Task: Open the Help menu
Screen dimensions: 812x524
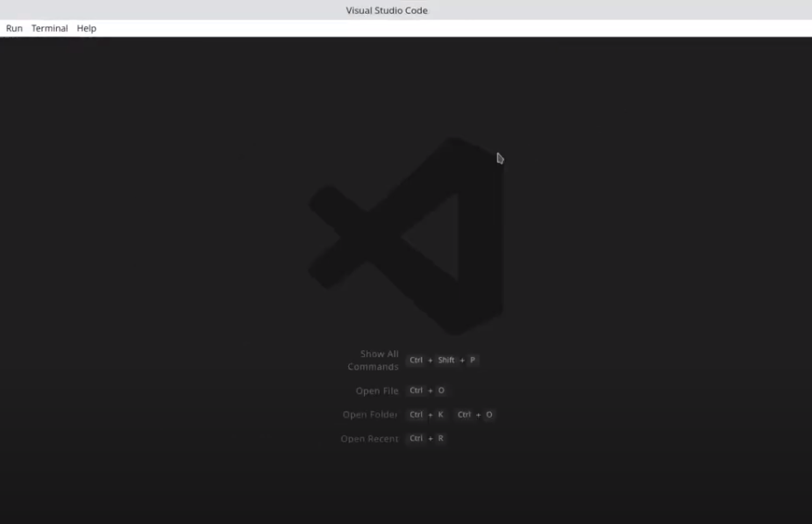Action: 86,28
